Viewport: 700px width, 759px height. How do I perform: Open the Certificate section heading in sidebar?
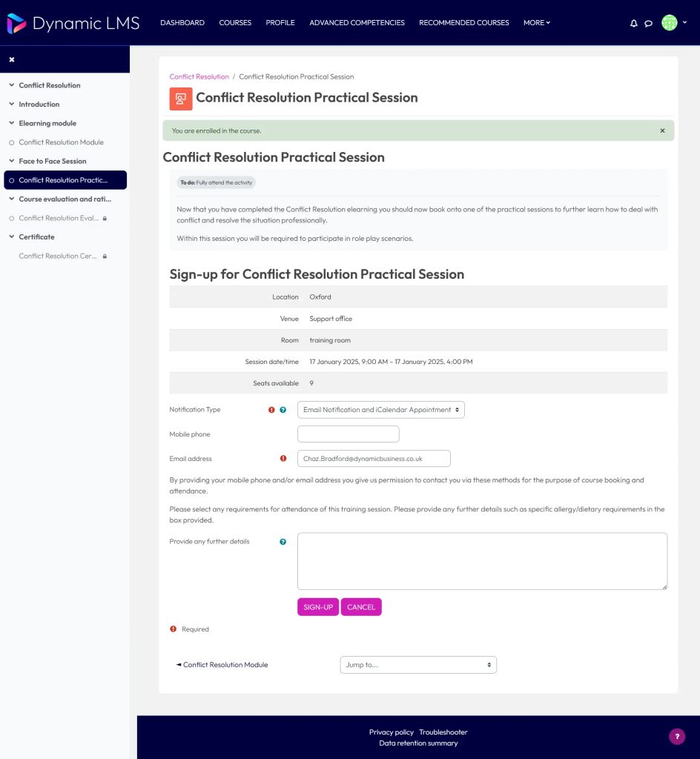[x=36, y=236]
